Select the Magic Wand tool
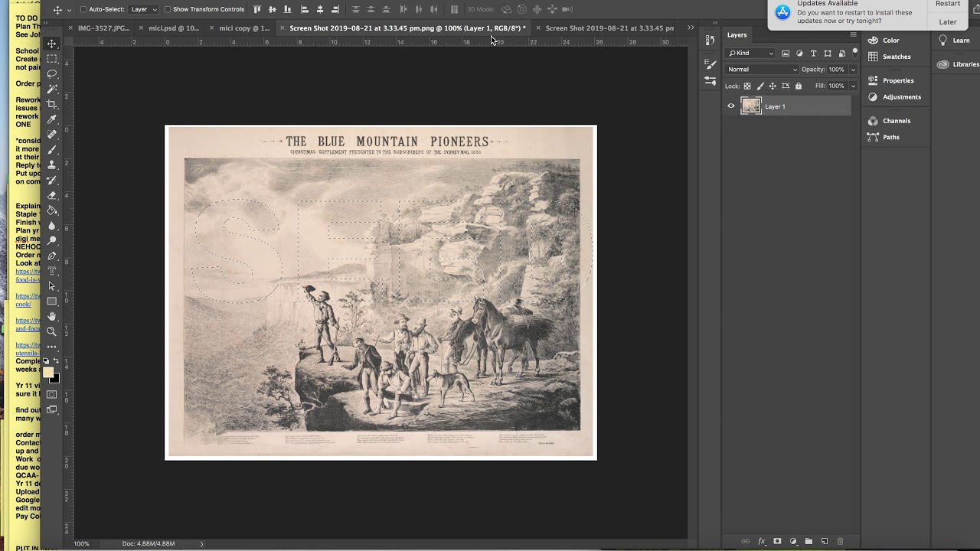980x551 pixels. (52, 90)
